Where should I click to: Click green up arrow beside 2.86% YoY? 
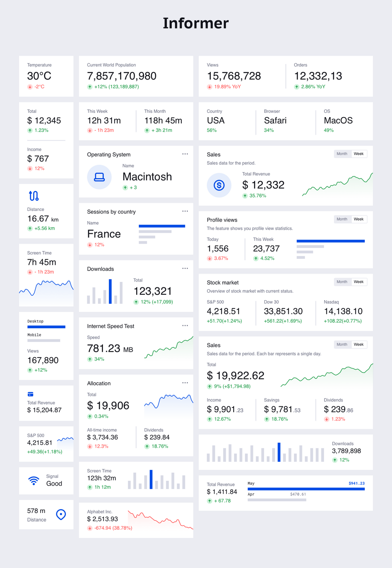point(296,87)
